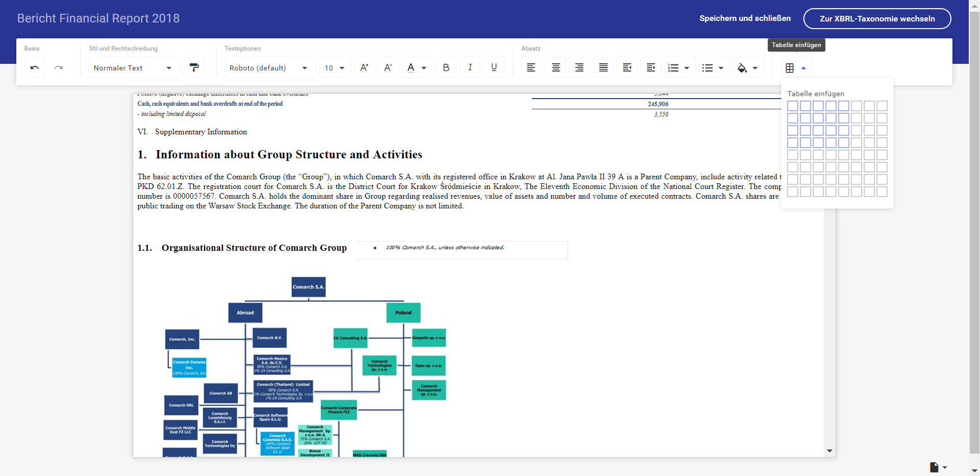The height and width of the screenshot is (476, 980).
Task: Click the insert table grid icon
Action: point(790,68)
